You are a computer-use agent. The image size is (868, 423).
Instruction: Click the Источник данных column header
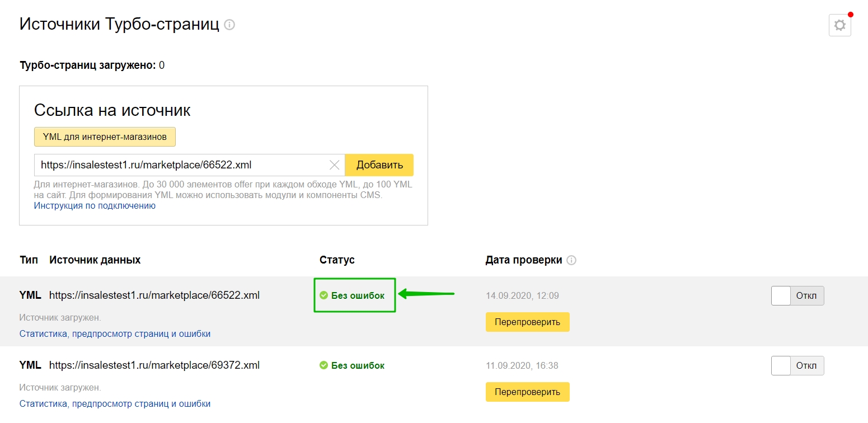[95, 260]
